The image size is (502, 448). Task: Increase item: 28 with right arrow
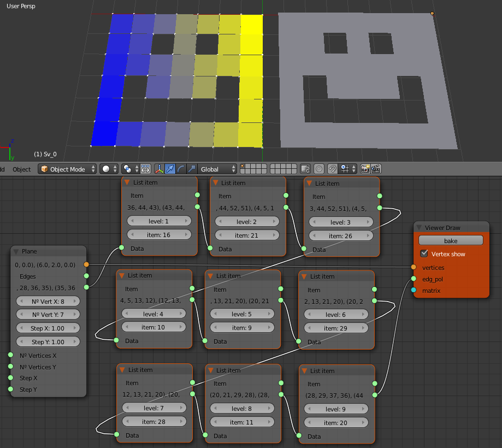pos(181,422)
